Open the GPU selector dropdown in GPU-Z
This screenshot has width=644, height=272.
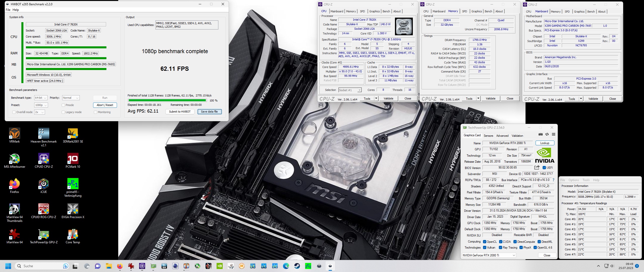tap(489, 255)
